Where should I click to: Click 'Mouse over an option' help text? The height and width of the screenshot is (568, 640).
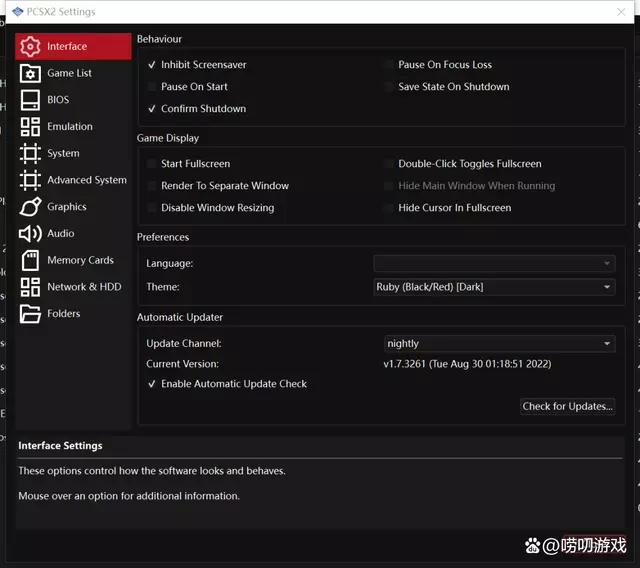coord(129,496)
